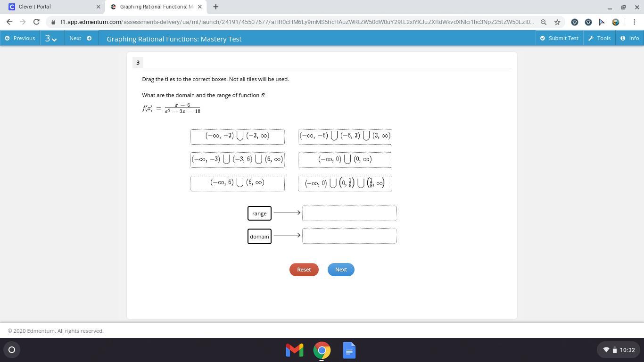Open Google Docs from the shelf
The image size is (644, 362).
(x=349, y=350)
